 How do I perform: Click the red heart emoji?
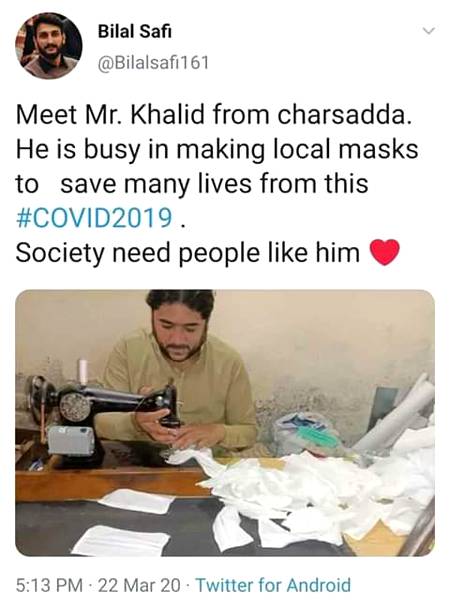coord(384,252)
